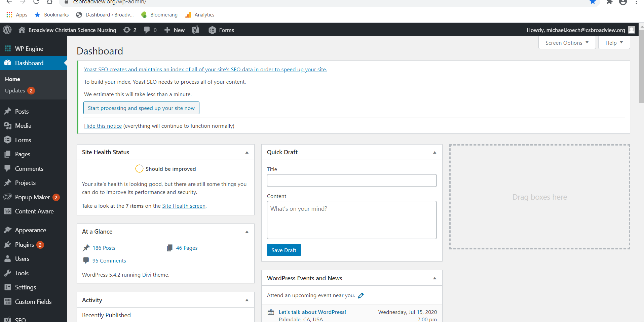The width and height of the screenshot is (644, 322).
Task: Click the WordPress logo in the admin toolbar
Action: [7, 30]
